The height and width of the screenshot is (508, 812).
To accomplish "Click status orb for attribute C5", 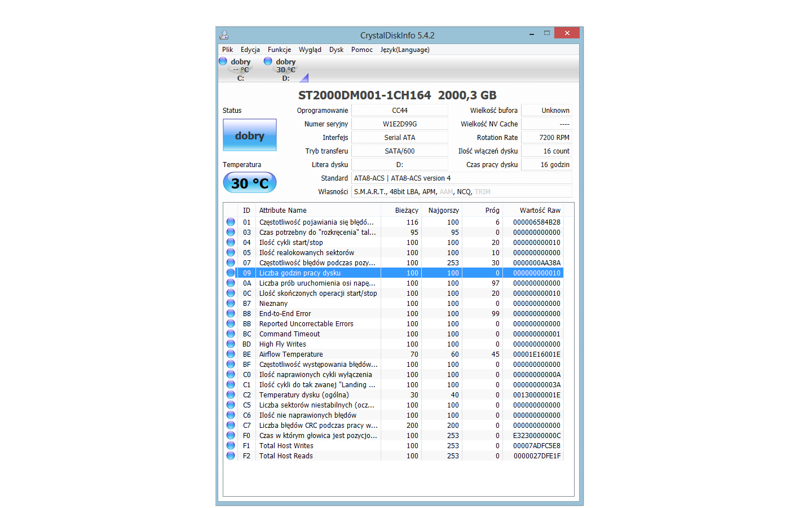I will pos(231,405).
